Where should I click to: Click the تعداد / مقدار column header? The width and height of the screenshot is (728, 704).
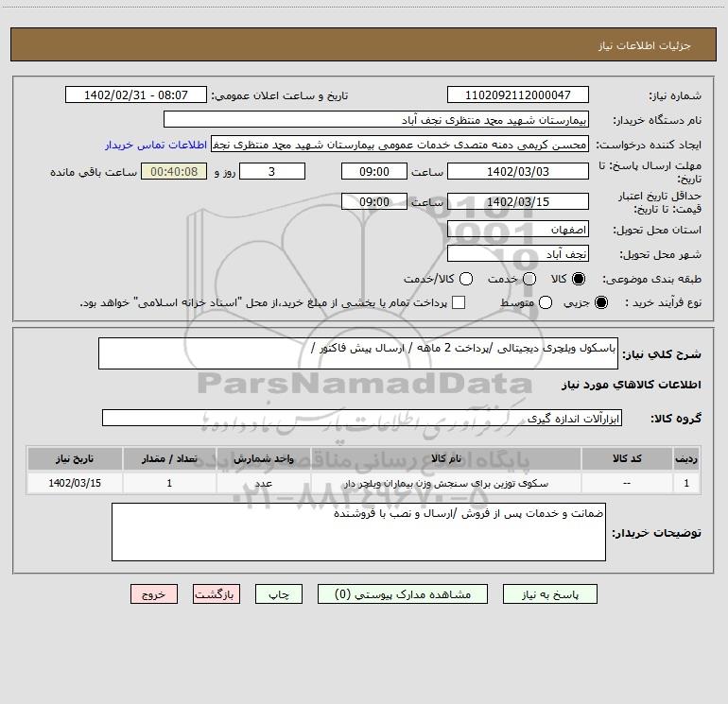[169, 458]
